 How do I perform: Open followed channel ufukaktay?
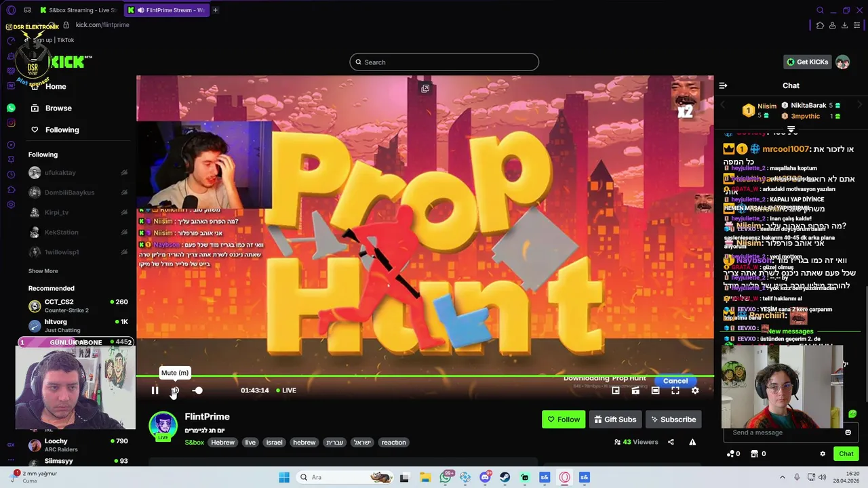click(x=78, y=173)
